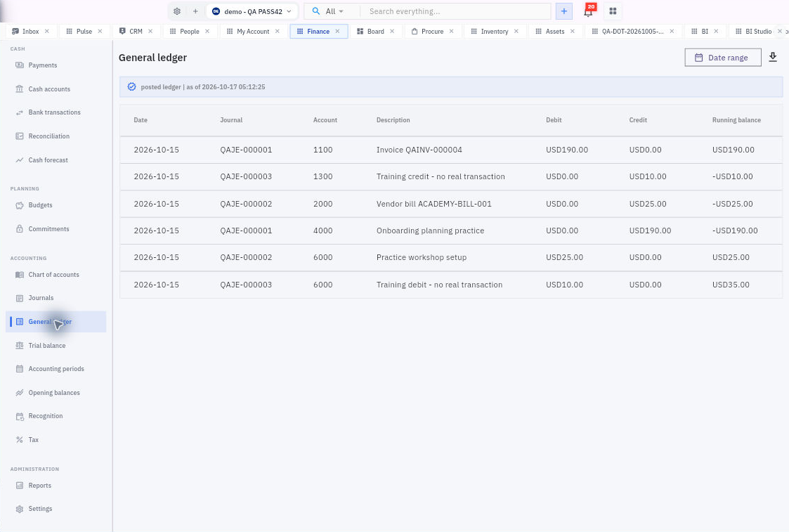Open Accounting periods
This screenshot has height=532, width=789.
click(56, 369)
